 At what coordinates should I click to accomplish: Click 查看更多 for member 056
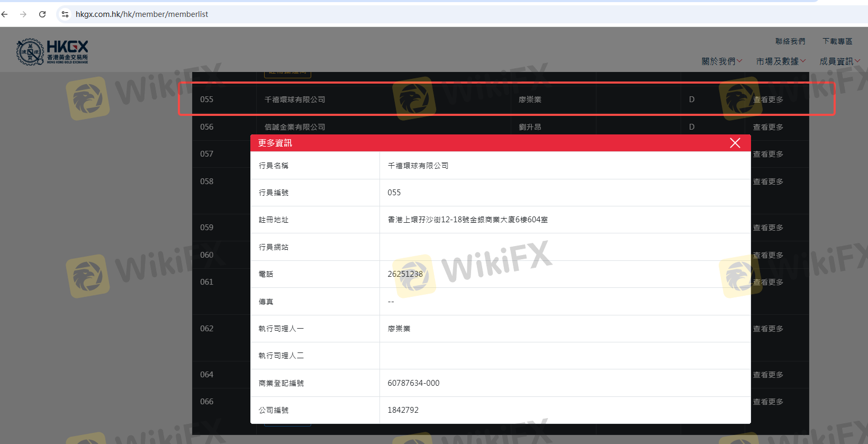768,127
